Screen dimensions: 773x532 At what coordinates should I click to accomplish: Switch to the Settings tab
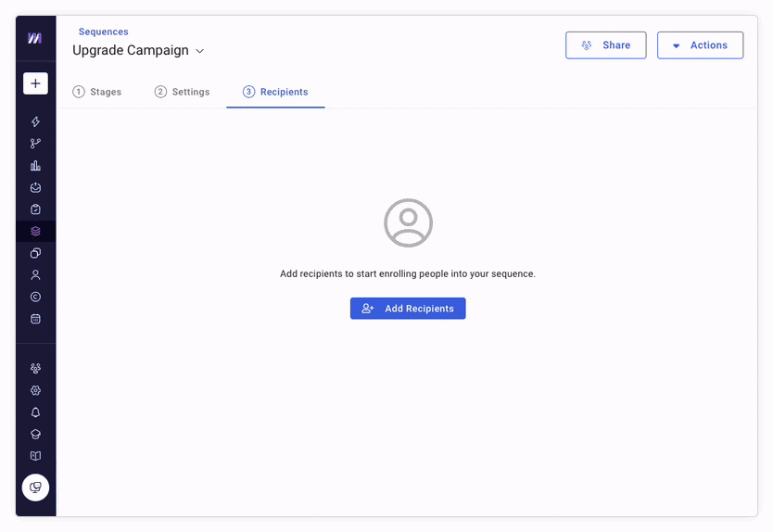pos(183,92)
